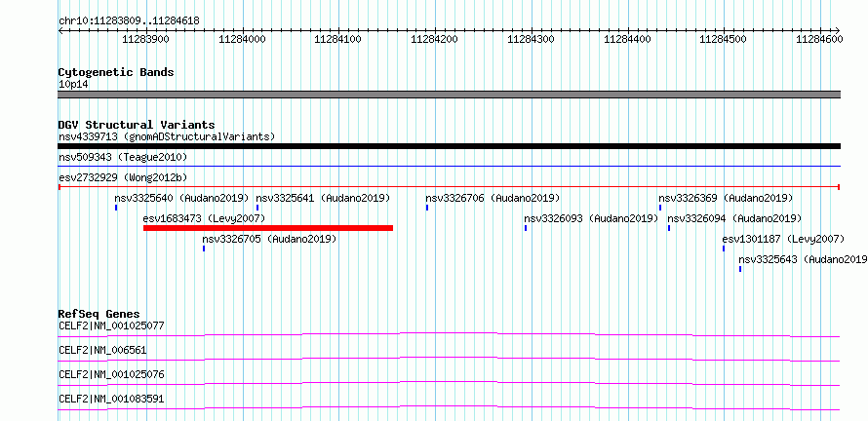This screenshot has height=421, width=868.
Task: Open the nsv4339713 (gnomADStructuralVariants) label
Action: pyautogui.click(x=167, y=136)
